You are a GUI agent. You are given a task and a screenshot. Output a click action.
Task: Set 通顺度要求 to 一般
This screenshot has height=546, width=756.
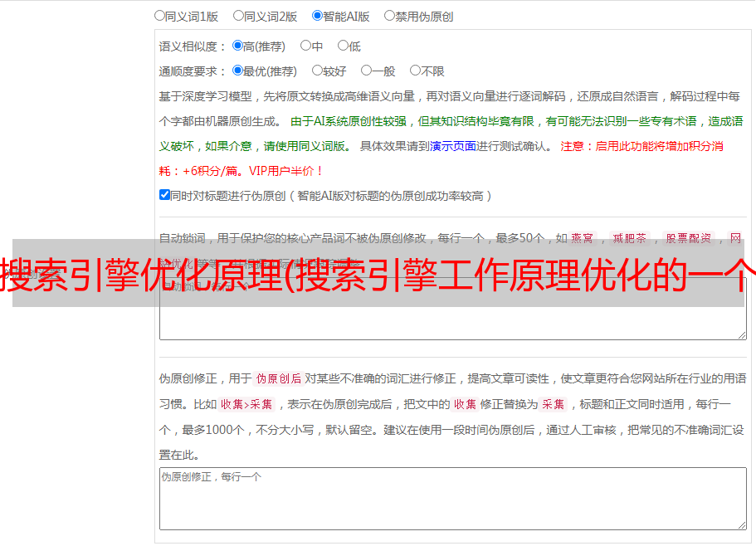[x=366, y=71]
